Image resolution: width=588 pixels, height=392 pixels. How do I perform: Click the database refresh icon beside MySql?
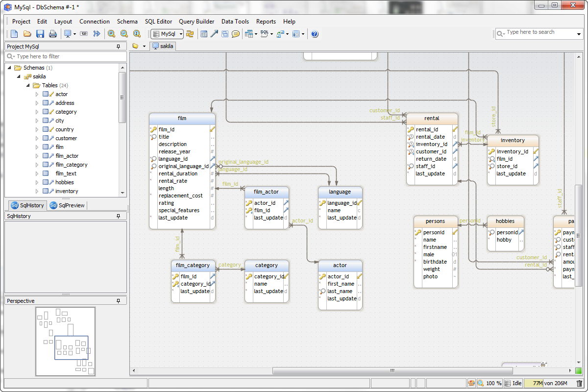(x=190, y=34)
